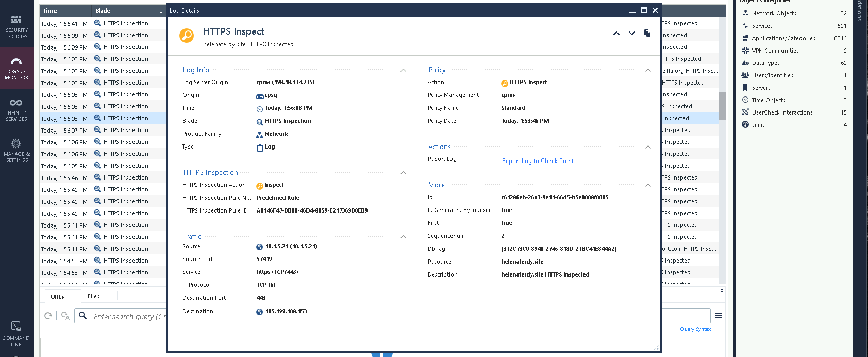Screen dimensions: 868x357
Task: Click the search query input field
Action: (x=129, y=317)
